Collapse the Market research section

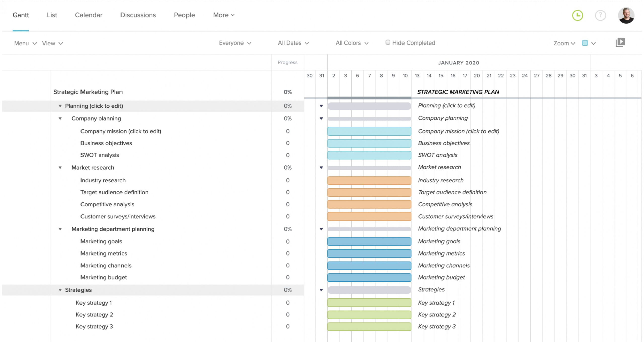click(x=60, y=167)
